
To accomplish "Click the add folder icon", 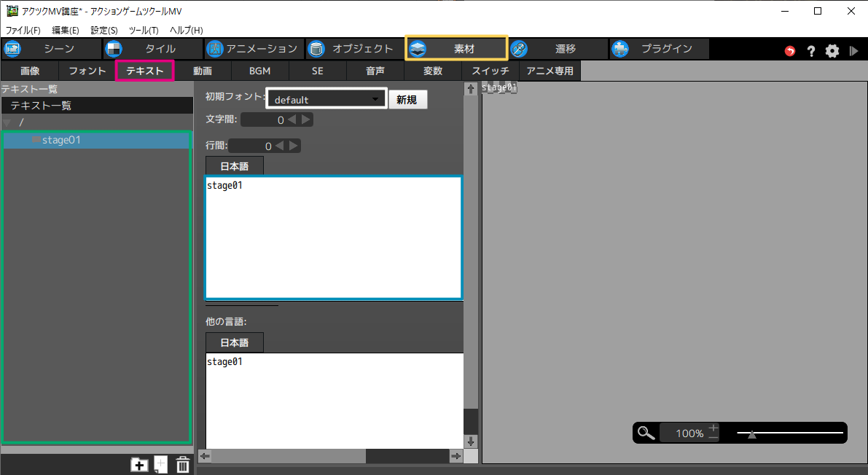I will click(138, 465).
